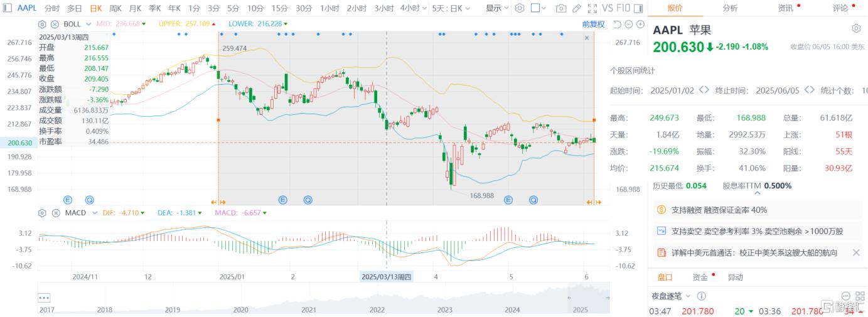Select the 季K quarterly candle view
The width and height of the screenshot is (868, 317).
tap(154, 8)
